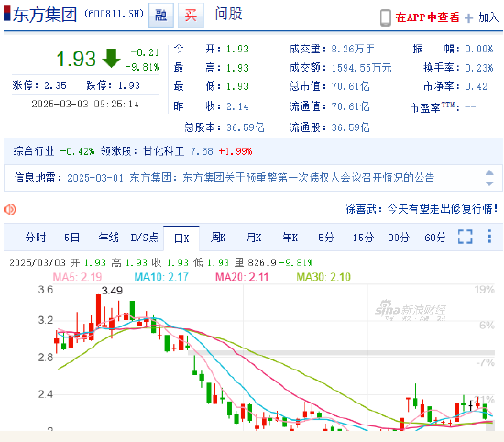Click the orange speaker icon
The image size is (504, 442).
click(10, 209)
